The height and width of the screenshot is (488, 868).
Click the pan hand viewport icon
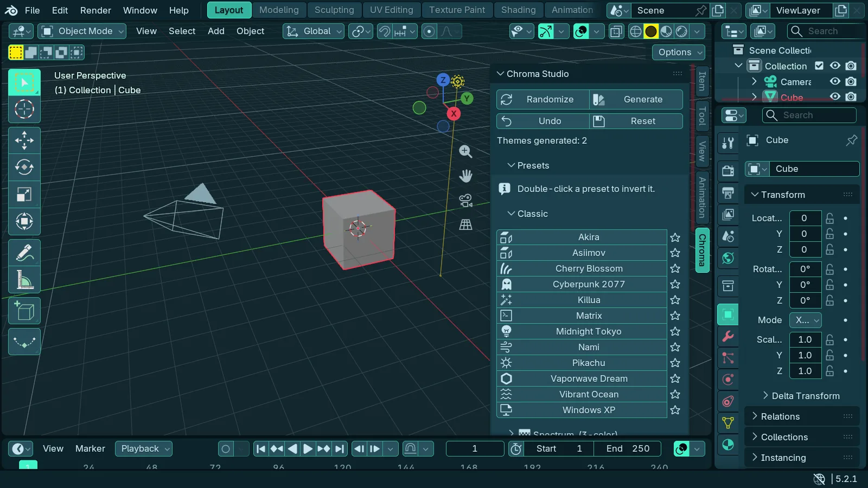click(x=465, y=176)
